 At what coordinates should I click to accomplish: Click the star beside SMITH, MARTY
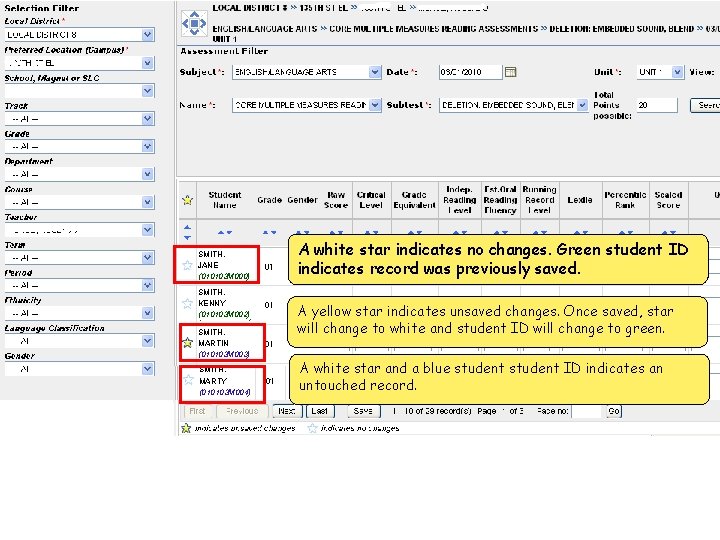click(188, 380)
